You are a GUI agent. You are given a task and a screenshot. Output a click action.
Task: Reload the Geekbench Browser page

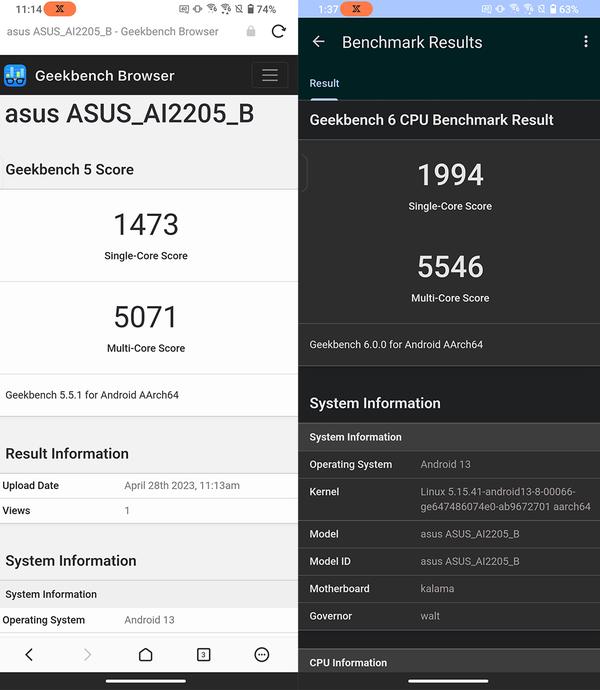278,31
